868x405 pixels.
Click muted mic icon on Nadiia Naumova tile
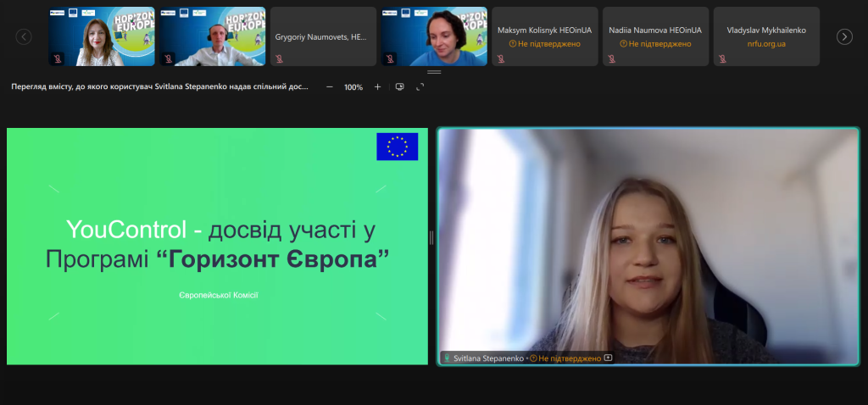[612, 58]
